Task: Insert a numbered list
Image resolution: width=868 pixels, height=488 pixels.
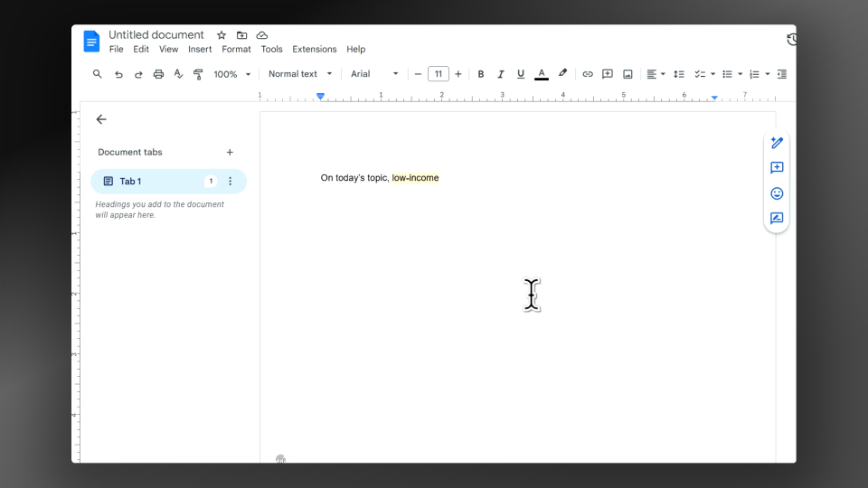Action: point(754,74)
